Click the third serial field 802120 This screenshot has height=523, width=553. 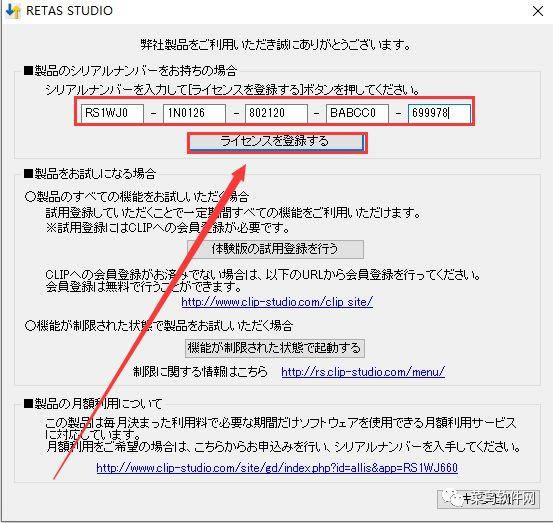coord(276,113)
